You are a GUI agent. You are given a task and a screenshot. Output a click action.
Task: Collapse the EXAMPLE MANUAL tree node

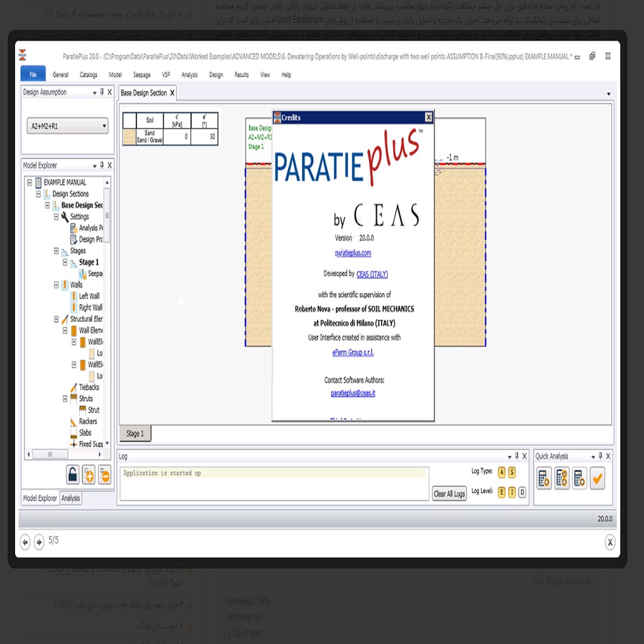click(30, 182)
